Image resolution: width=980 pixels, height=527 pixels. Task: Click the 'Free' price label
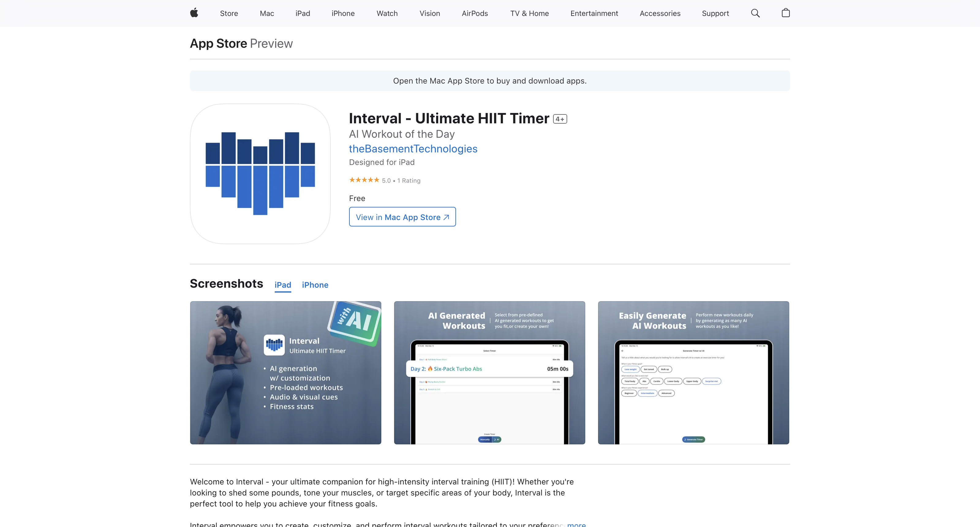357,199
